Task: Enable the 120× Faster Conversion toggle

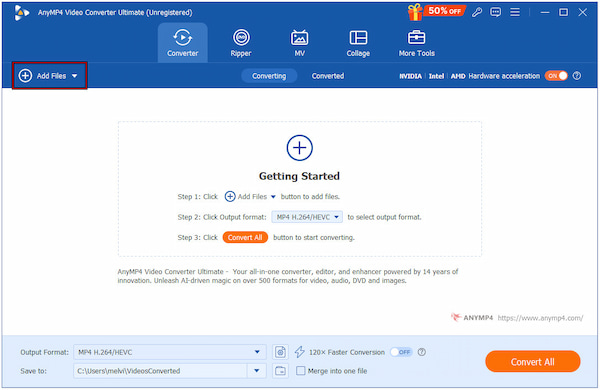Action: 401,352
